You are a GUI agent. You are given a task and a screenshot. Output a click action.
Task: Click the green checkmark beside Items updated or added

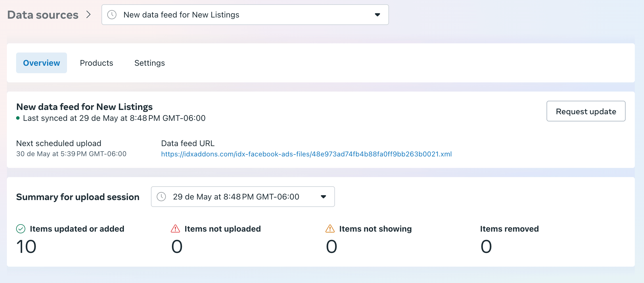pos(21,229)
